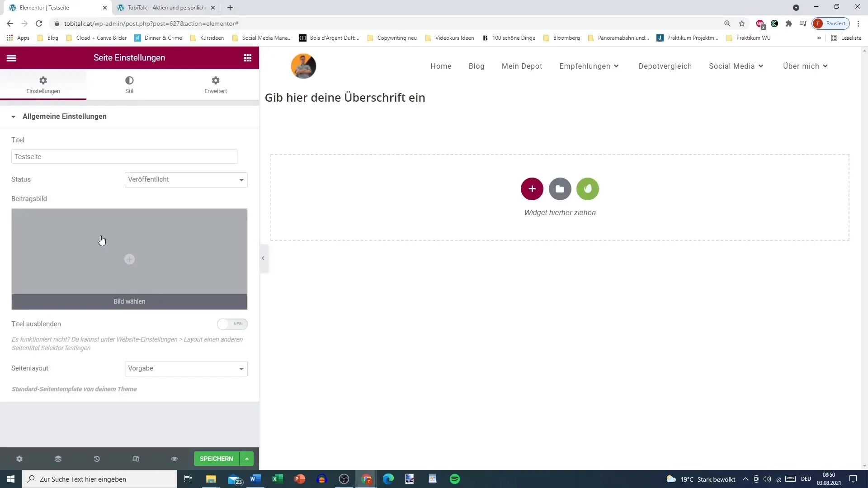Switch to the TobiTalk browser tab
The width and height of the screenshot is (868, 488).
coord(166,8)
